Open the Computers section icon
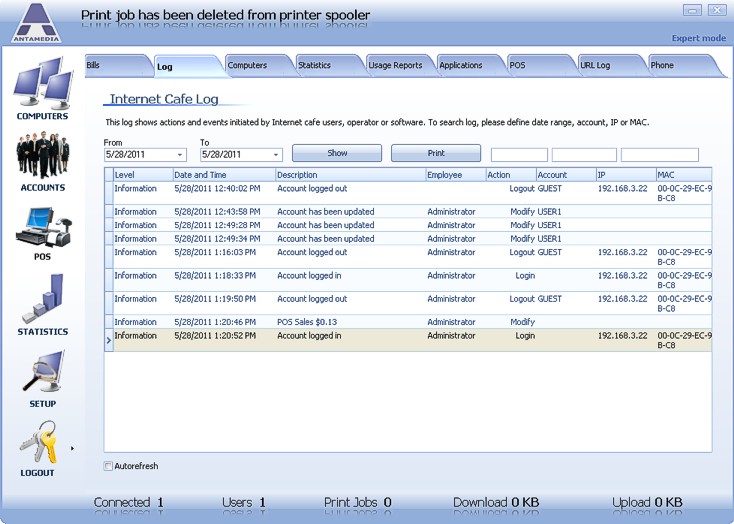 click(x=43, y=83)
